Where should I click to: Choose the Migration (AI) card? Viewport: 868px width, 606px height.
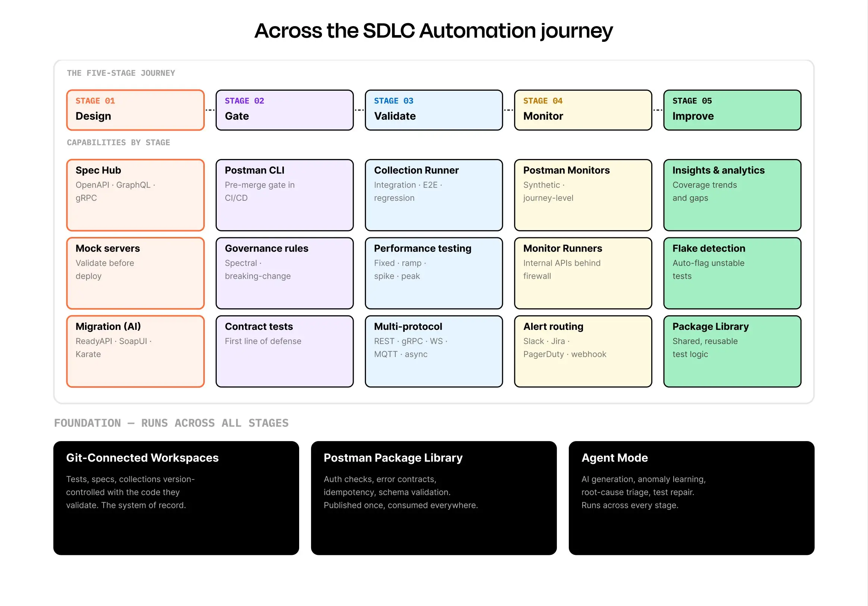pos(135,352)
